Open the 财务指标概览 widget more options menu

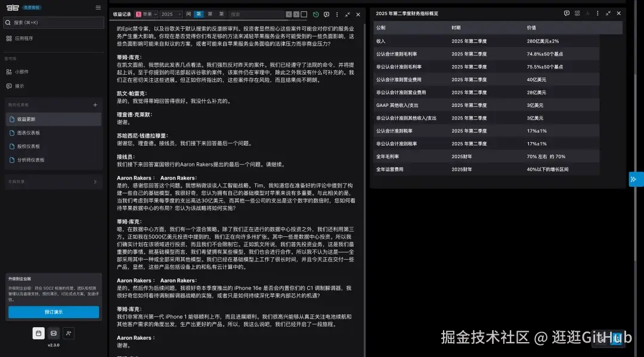pyautogui.click(x=597, y=13)
